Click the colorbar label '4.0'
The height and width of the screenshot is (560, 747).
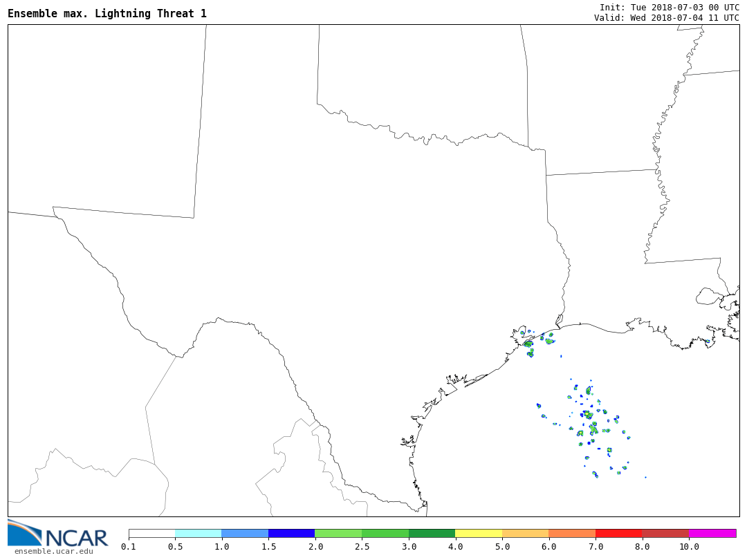[455, 547]
